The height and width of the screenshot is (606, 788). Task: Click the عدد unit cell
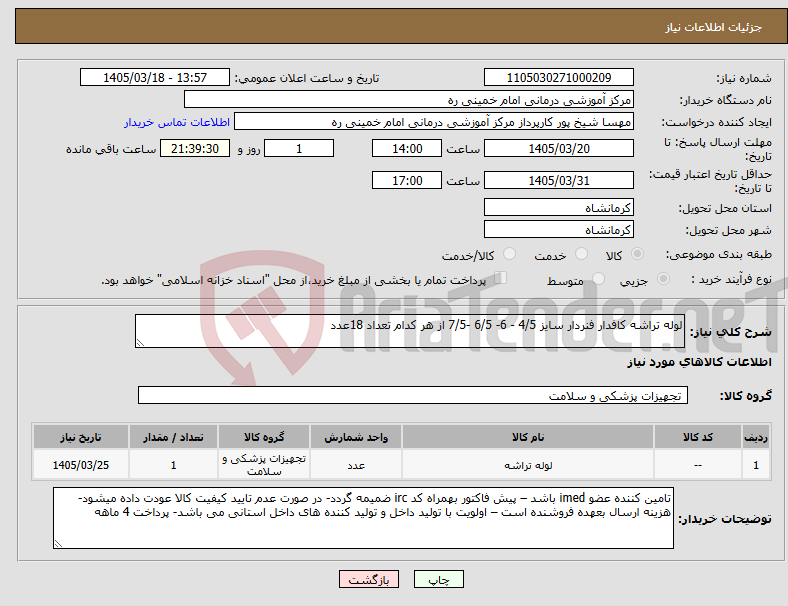click(x=356, y=465)
